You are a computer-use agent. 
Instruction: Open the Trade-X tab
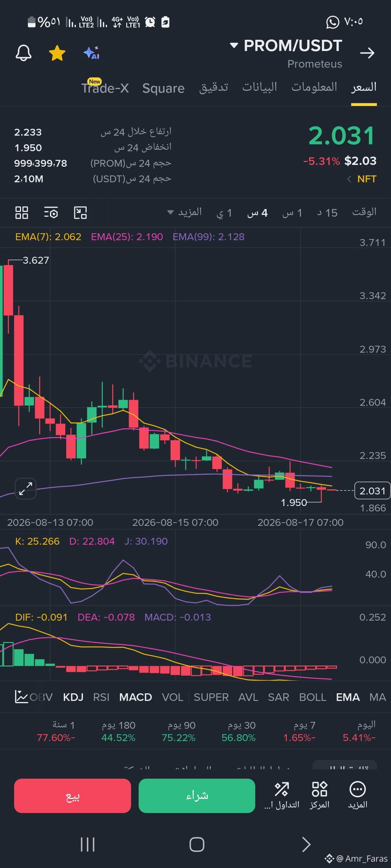click(x=105, y=88)
